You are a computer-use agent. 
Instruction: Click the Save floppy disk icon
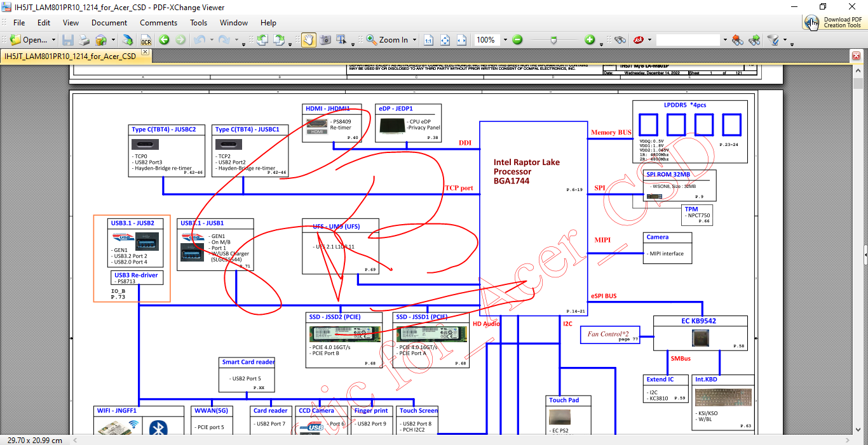pyautogui.click(x=68, y=39)
